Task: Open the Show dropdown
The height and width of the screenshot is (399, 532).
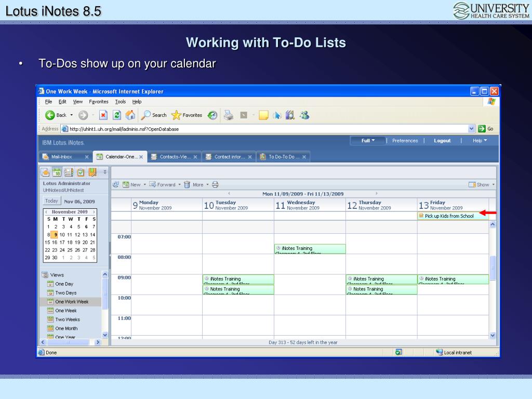Action: click(482, 184)
